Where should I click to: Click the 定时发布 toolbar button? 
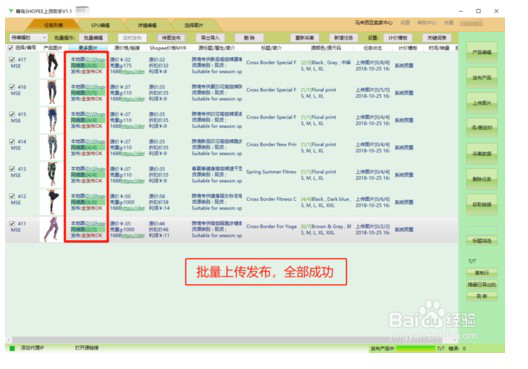132,38
